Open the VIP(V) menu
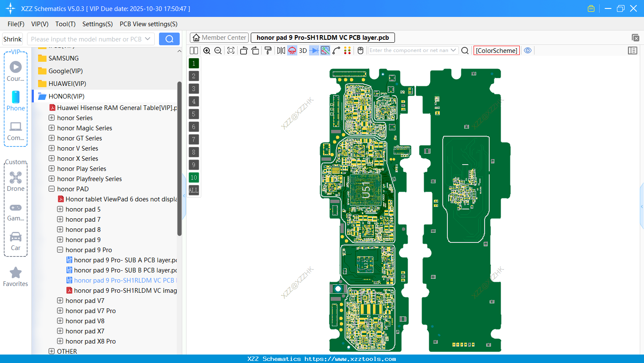Screen dimensions: 644x363 coord(40,24)
